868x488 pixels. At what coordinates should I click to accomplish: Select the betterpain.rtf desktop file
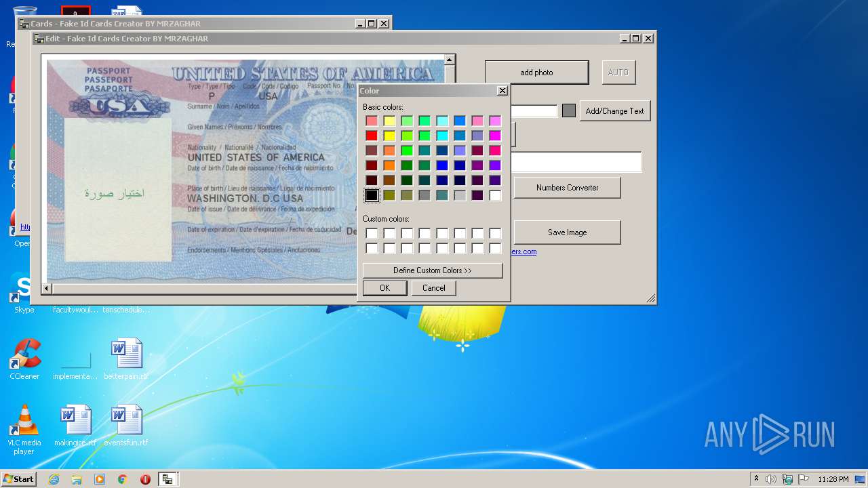[126, 360]
